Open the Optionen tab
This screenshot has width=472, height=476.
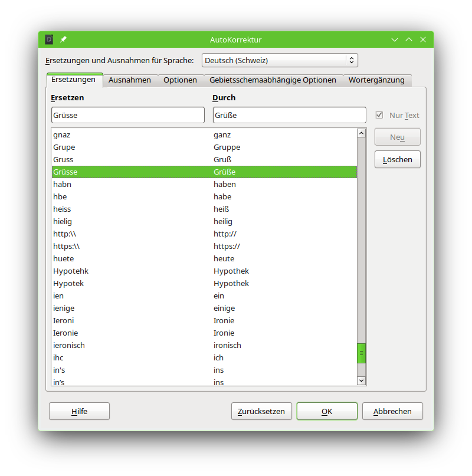180,80
